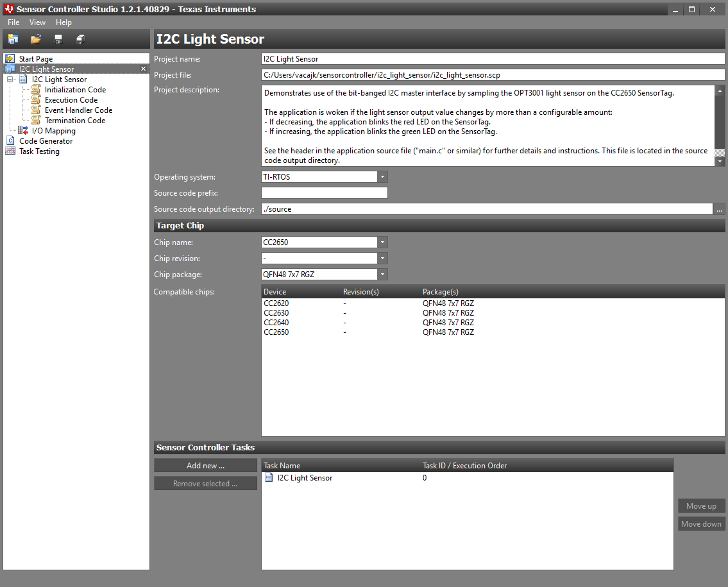
Task: Click the Texas Instruments logo in title bar
Action: [x=8, y=9]
